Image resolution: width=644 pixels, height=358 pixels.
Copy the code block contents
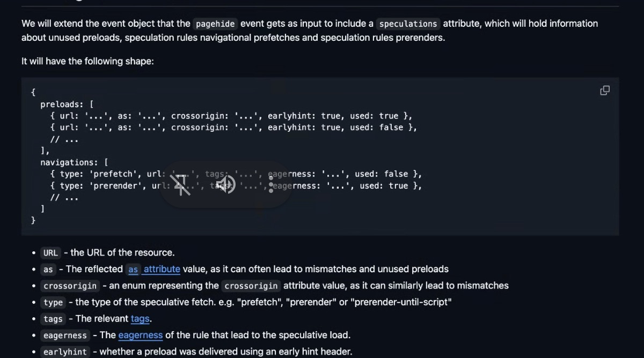pos(604,91)
